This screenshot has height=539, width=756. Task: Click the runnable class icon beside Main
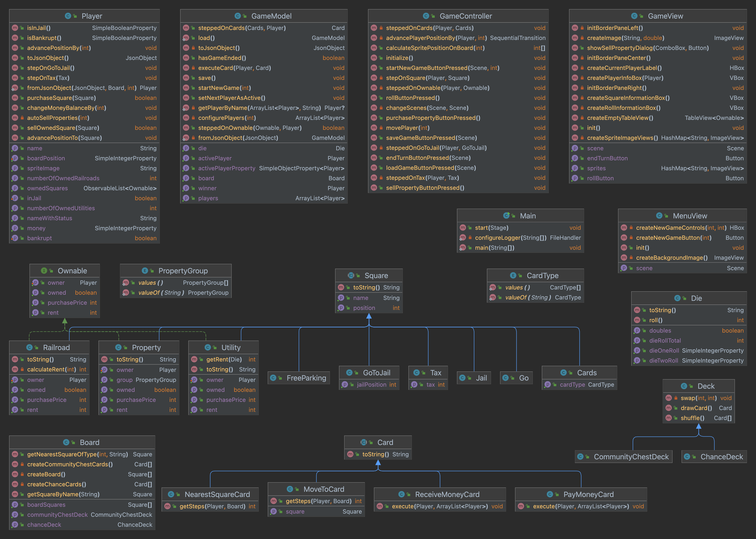506,216
